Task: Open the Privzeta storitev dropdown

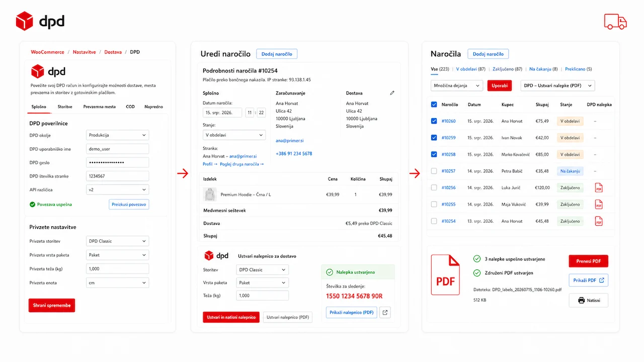Action: tap(118, 241)
